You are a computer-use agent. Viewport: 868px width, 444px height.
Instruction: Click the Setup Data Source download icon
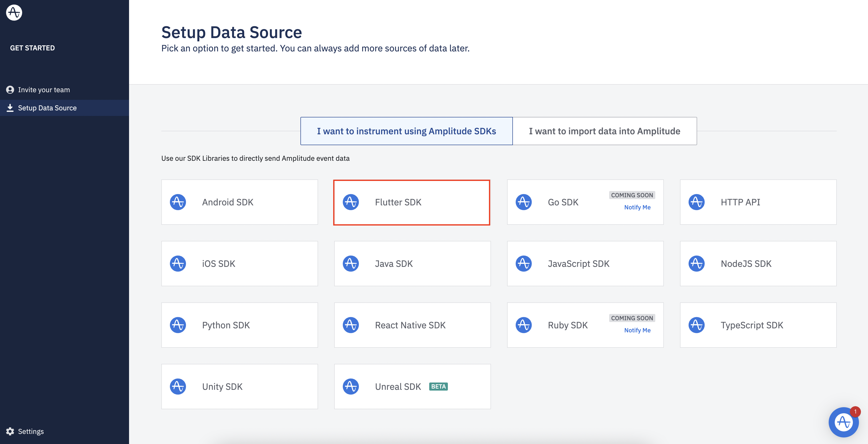(10, 108)
